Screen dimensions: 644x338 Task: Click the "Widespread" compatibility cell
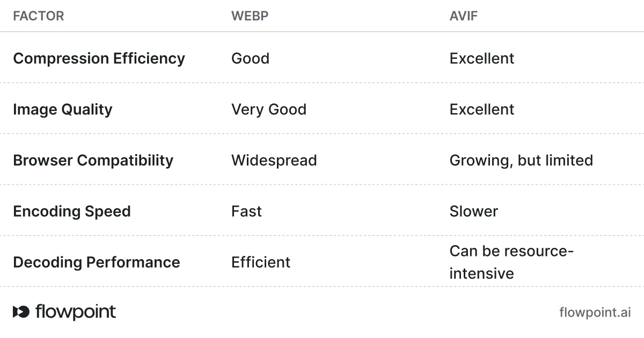pyautogui.click(x=274, y=160)
